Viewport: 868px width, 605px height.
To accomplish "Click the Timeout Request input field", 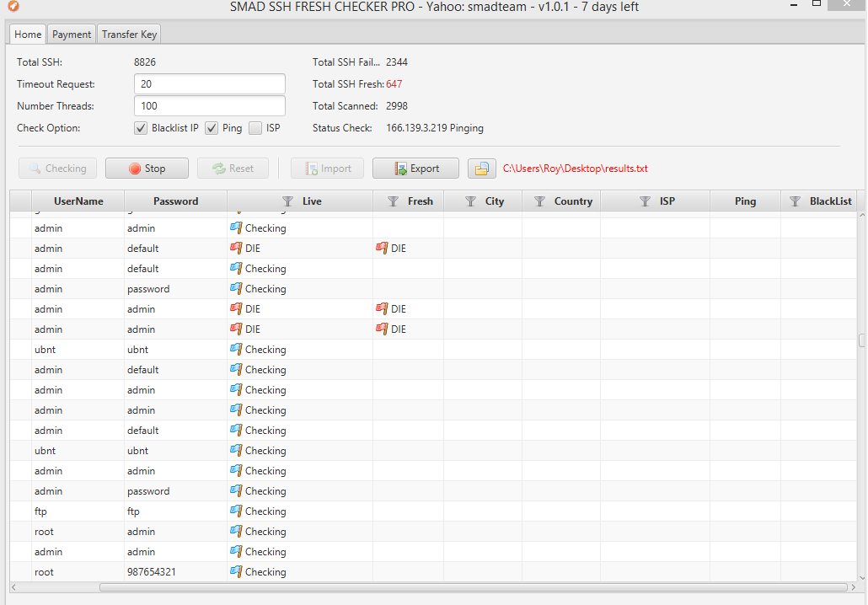I will click(x=210, y=84).
